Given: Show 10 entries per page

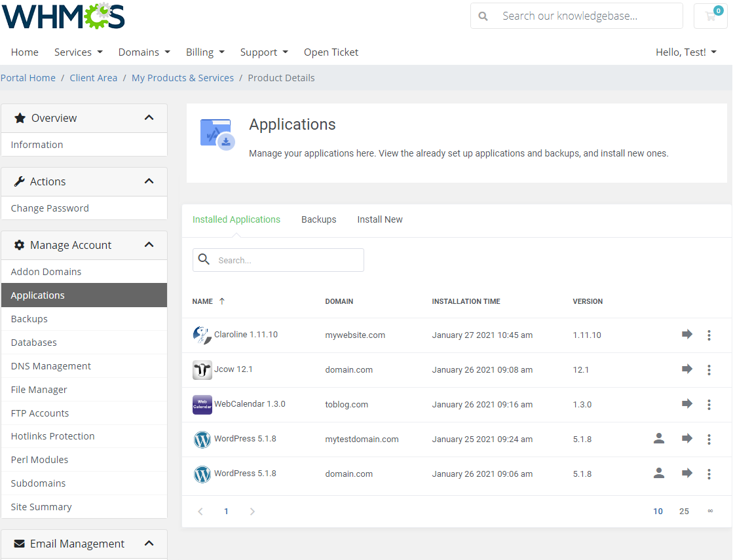Looking at the screenshot, I should click(658, 512).
